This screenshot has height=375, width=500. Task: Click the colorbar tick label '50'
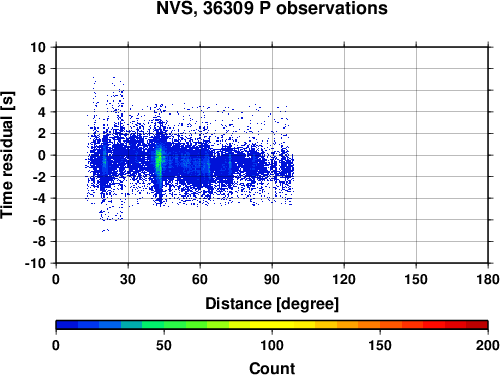[x=164, y=345]
